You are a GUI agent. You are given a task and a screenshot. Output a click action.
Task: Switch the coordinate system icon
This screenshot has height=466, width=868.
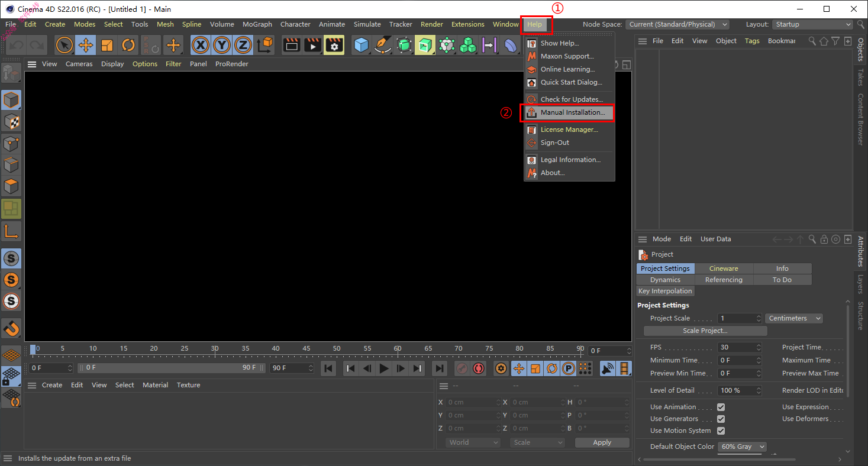[265, 45]
